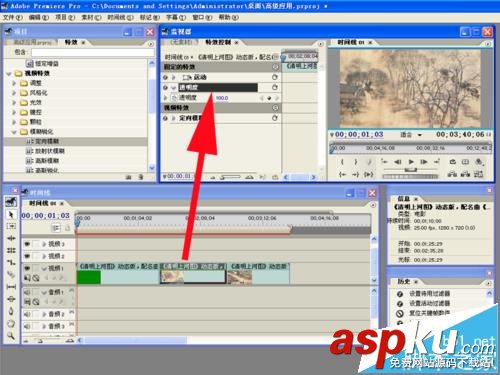
Task: Click Set Out Point in monitor
Action: [x=356, y=162]
